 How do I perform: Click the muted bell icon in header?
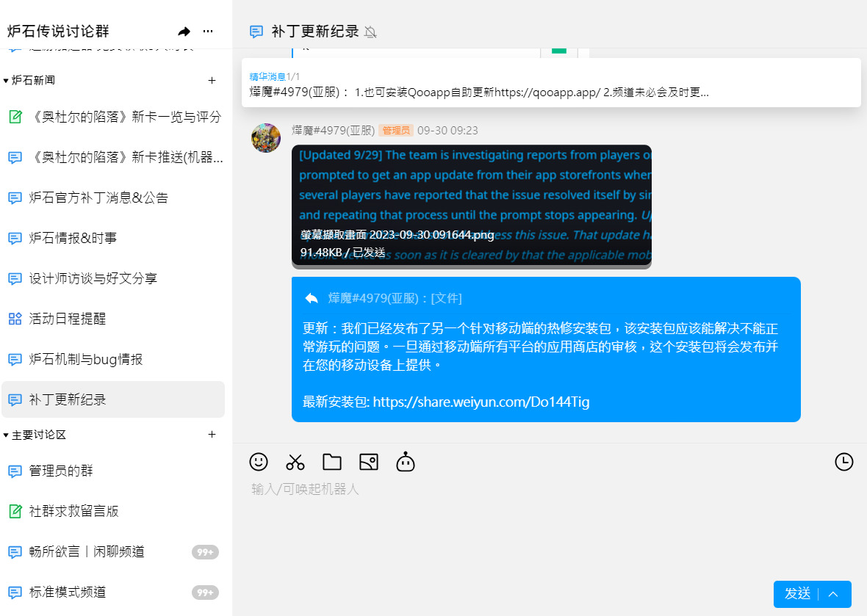click(x=370, y=32)
